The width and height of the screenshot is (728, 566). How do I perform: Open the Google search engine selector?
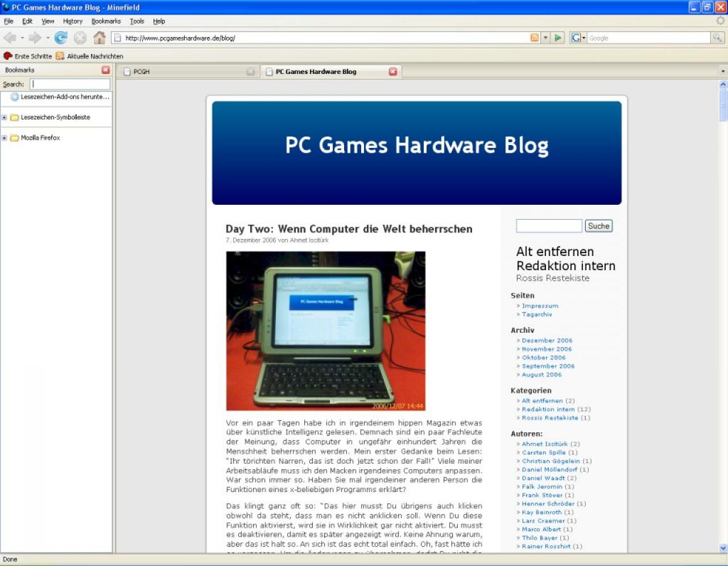click(x=578, y=38)
